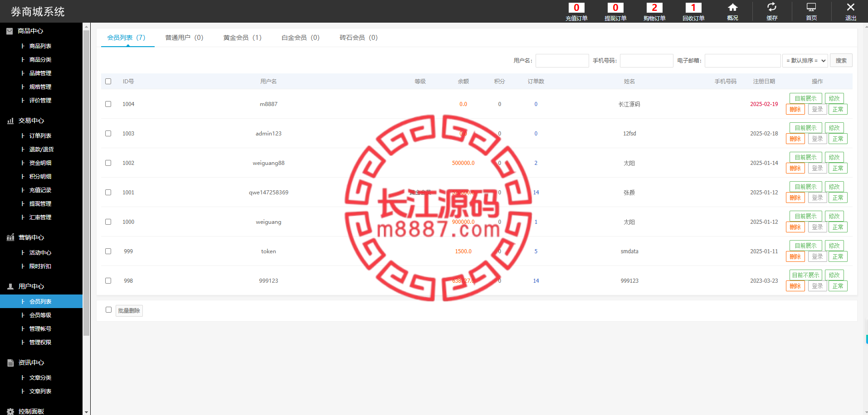The width and height of the screenshot is (868, 415).
Task: Switch to 砖石会员 (0) tab
Action: [358, 38]
